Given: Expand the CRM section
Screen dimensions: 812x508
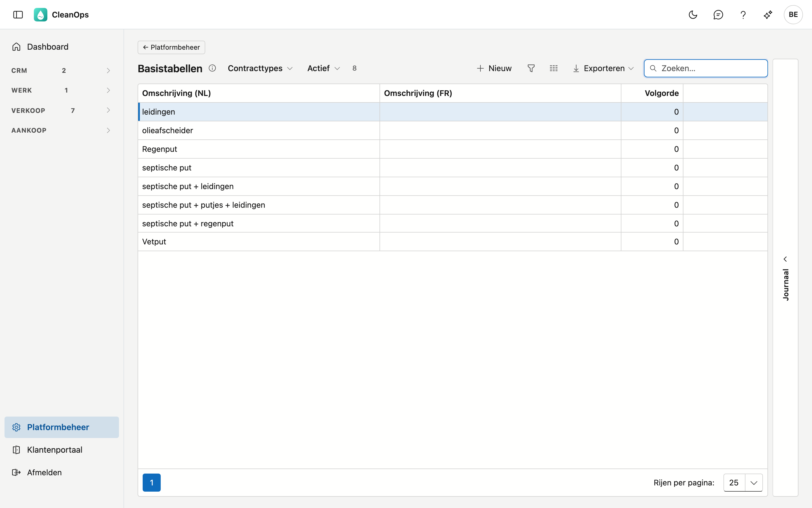Looking at the screenshot, I should tap(62, 71).
